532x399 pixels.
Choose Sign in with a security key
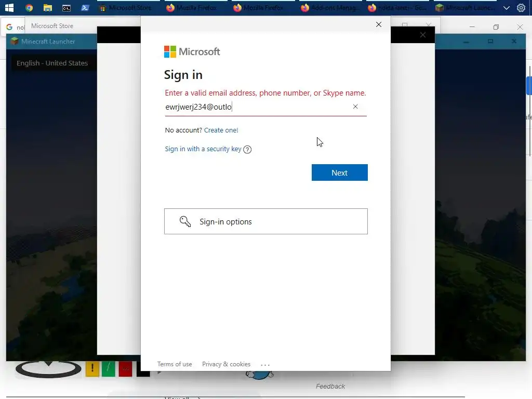(203, 149)
